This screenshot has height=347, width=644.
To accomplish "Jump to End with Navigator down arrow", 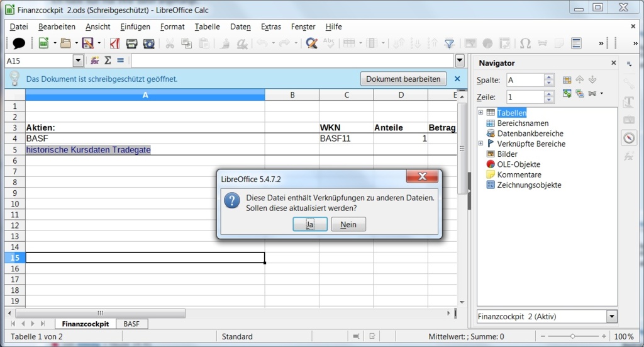I will (592, 80).
